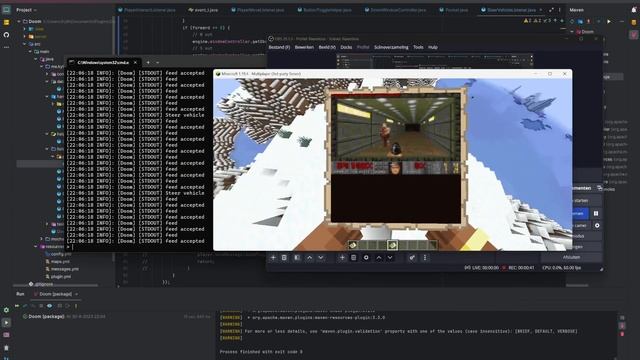640x360 pixels.
Task: Pause the OBS recording
Action: [596, 213]
